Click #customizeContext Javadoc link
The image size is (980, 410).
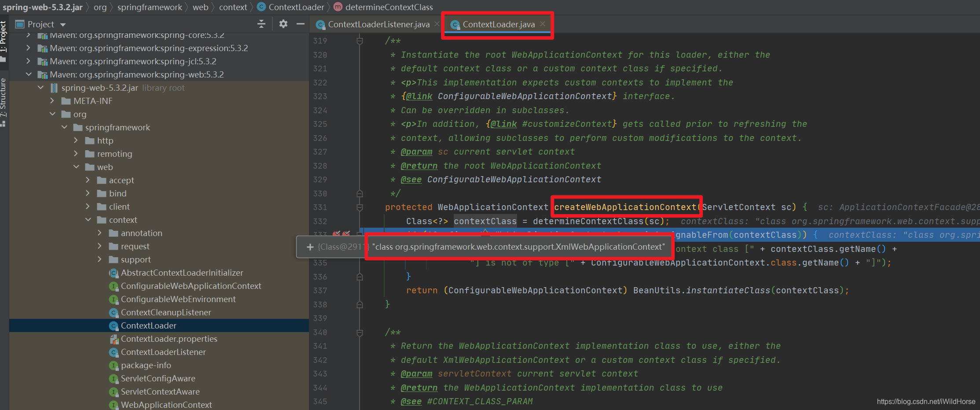pos(567,124)
